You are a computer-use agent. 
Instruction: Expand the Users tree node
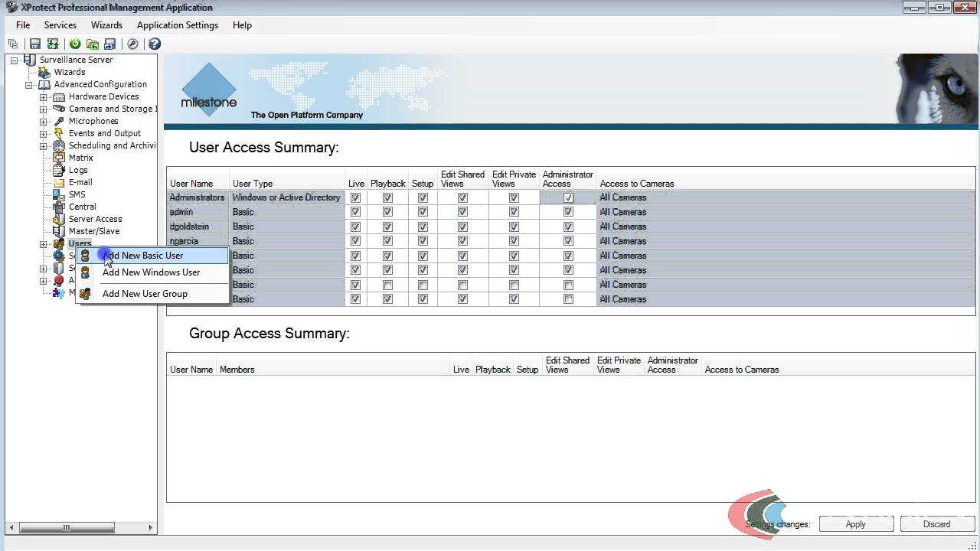(x=44, y=244)
